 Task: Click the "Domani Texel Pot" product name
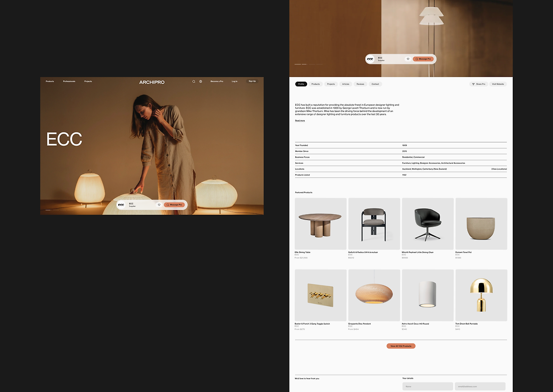[x=463, y=252]
